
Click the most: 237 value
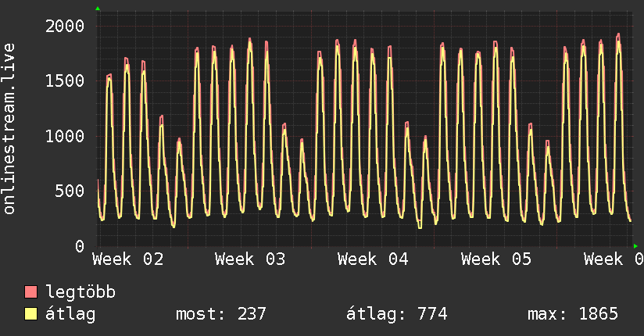click(221, 314)
